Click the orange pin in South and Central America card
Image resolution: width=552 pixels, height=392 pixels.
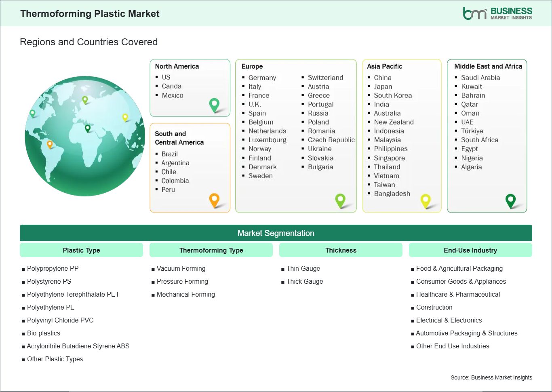click(x=214, y=200)
